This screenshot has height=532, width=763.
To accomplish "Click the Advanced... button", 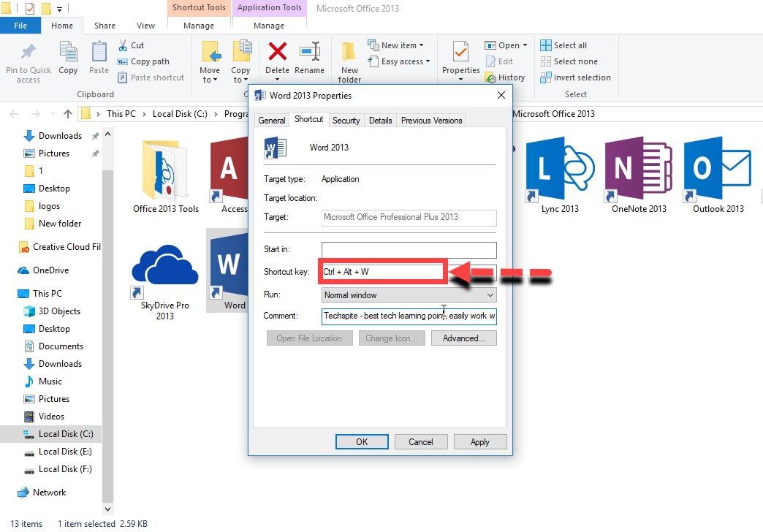I will click(463, 338).
